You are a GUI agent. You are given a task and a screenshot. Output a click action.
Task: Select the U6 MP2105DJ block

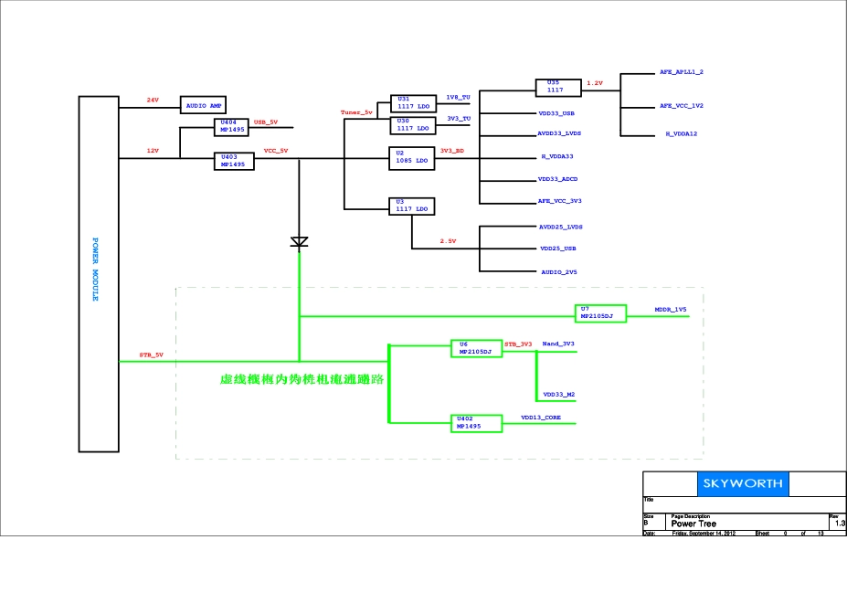477,349
